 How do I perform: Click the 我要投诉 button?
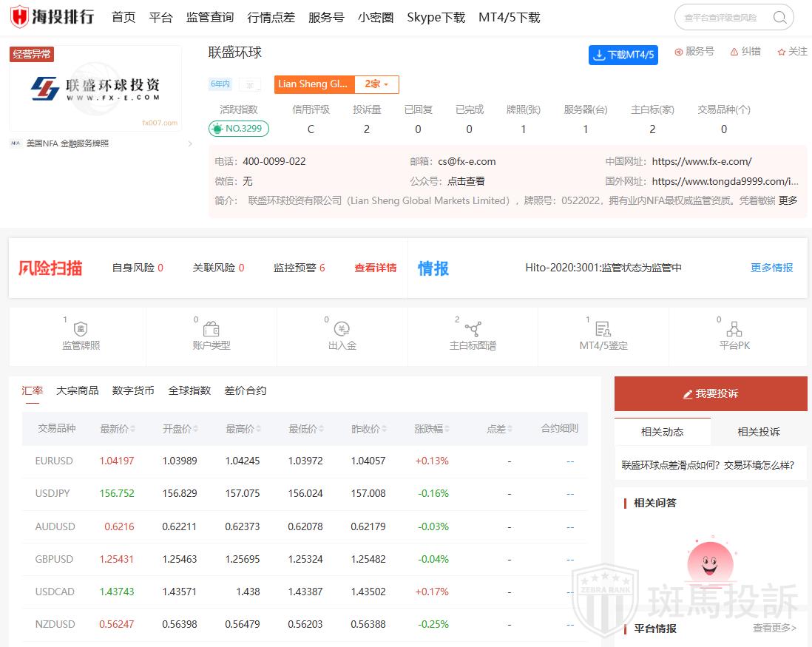click(x=711, y=393)
